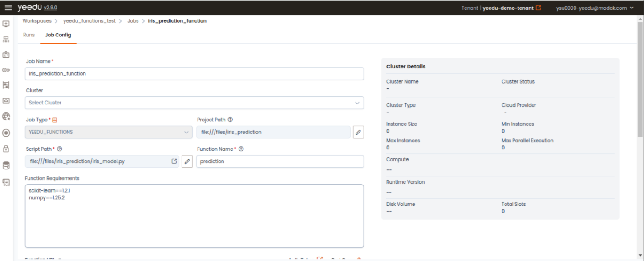644x261 pixels.
Task: Open script file in new window icon
Action: tap(174, 161)
